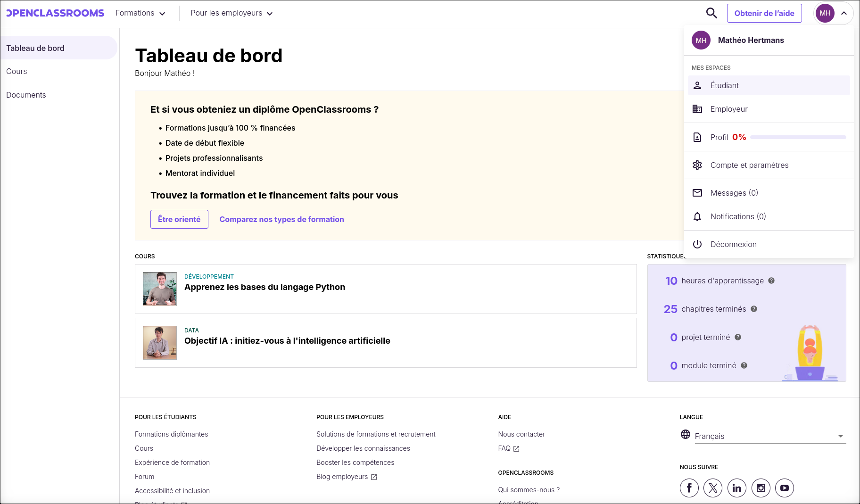Select Déconnexion to log out

(x=769, y=244)
